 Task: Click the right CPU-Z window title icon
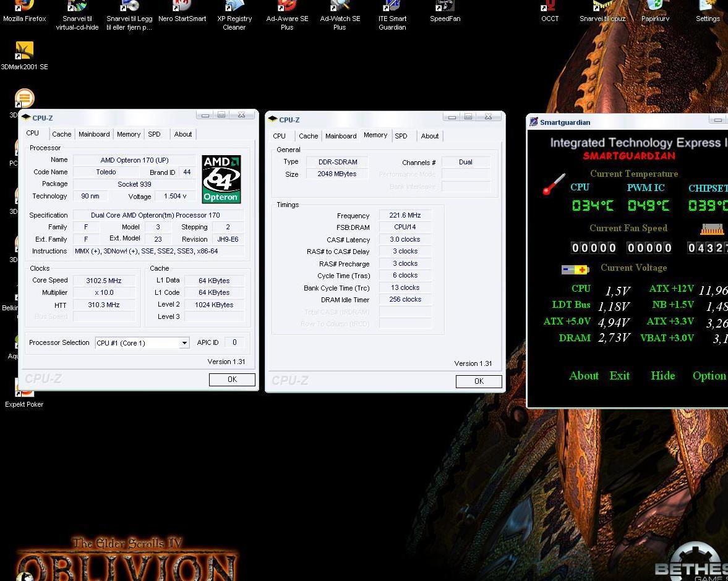273,119
